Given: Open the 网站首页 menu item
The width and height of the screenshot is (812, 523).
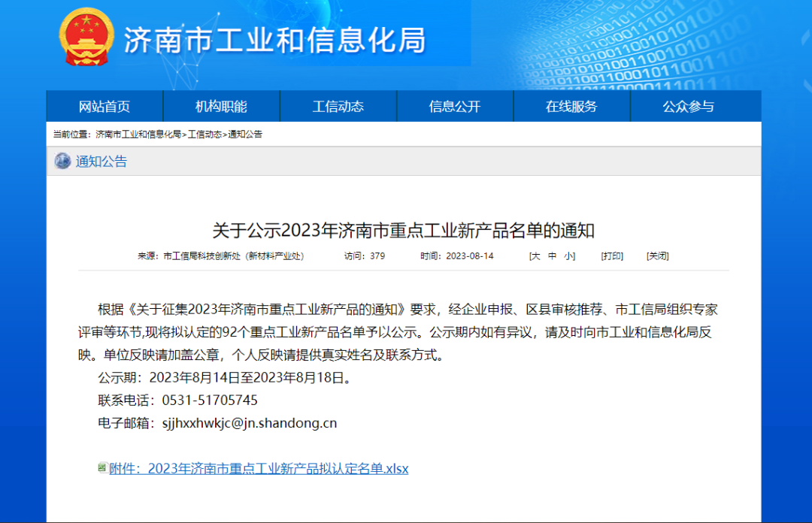Looking at the screenshot, I should [x=105, y=107].
